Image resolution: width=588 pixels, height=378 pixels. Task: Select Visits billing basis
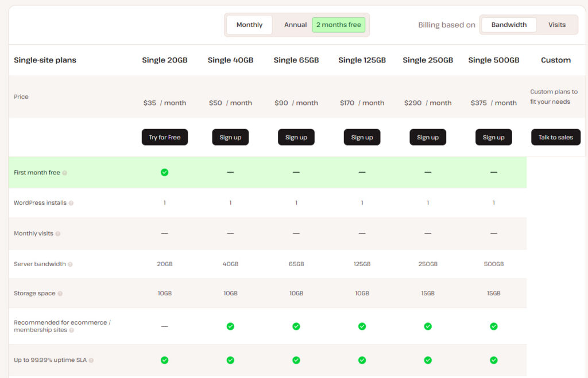pyautogui.click(x=556, y=25)
